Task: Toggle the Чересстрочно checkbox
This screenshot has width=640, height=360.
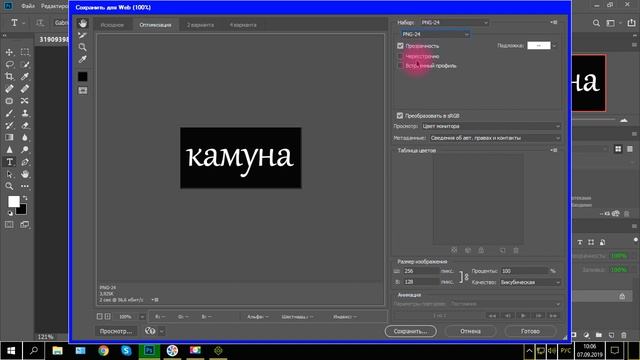Action: (x=400, y=56)
